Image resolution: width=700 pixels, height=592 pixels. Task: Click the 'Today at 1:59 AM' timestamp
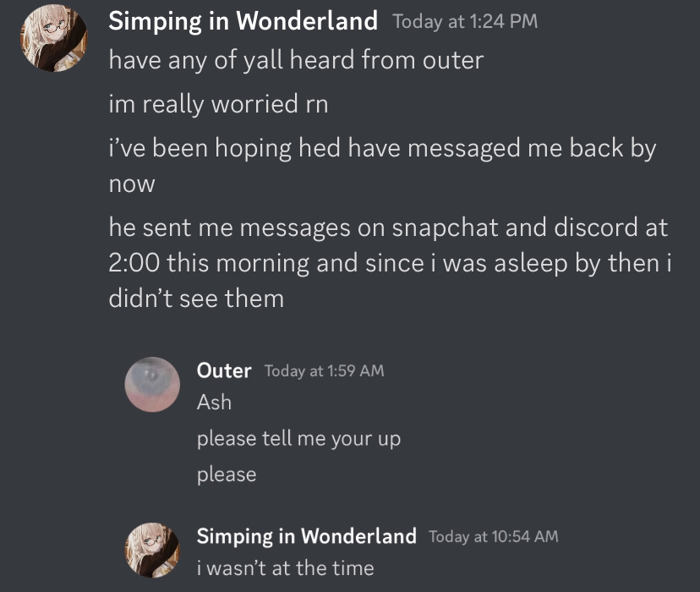324,370
